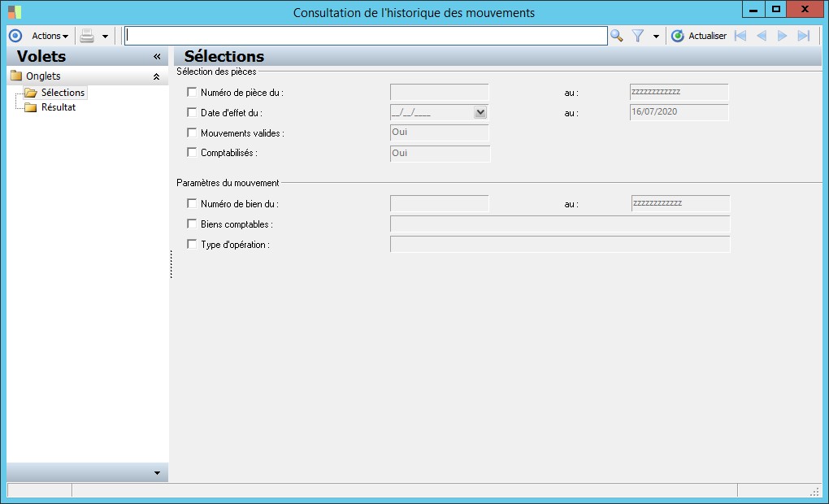Viewport: 829px width, 504px height.
Task: Click the Biens comptables field
Action: [560, 224]
